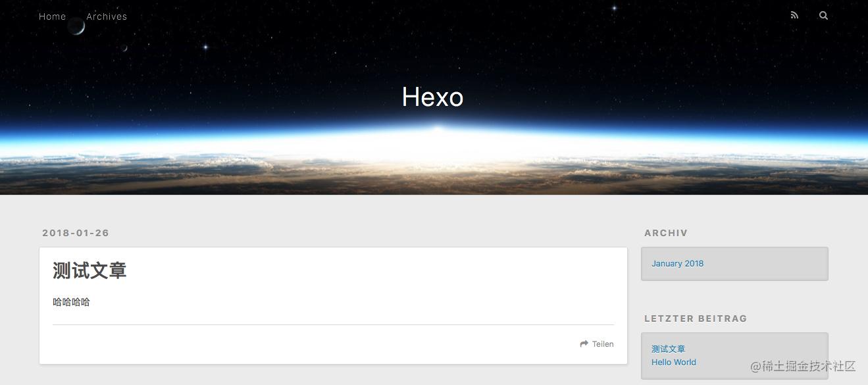Viewport: 868px width, 385px height.
Task: Click the divider line above Teilen
Action: pyautogui.click(x=333, y=324)
